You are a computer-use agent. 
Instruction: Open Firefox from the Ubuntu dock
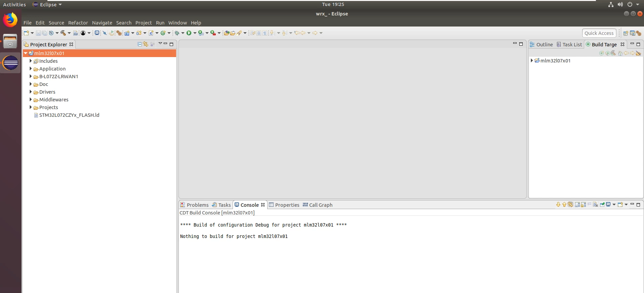tap(10, 20)
